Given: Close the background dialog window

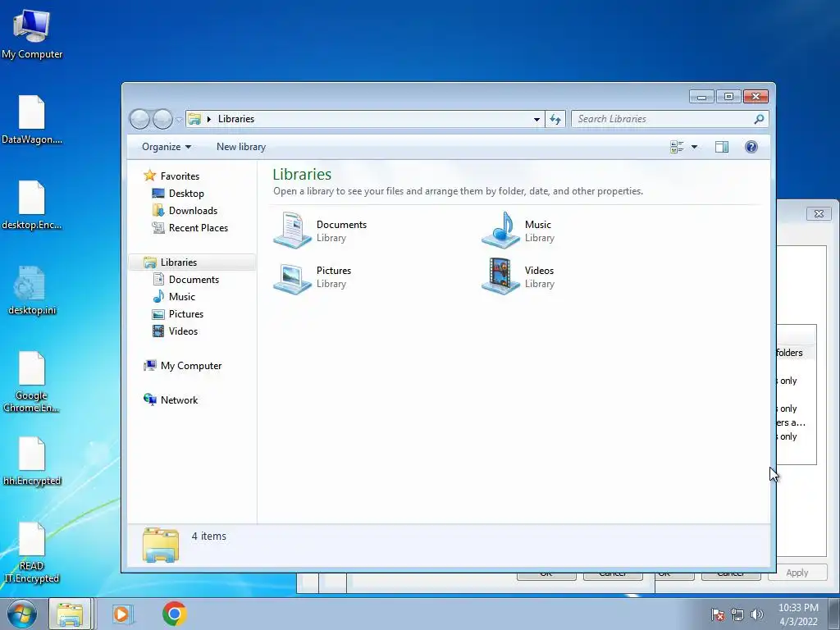Looking at the screenshot, I should pyautogui.click(x=819, y=214).
